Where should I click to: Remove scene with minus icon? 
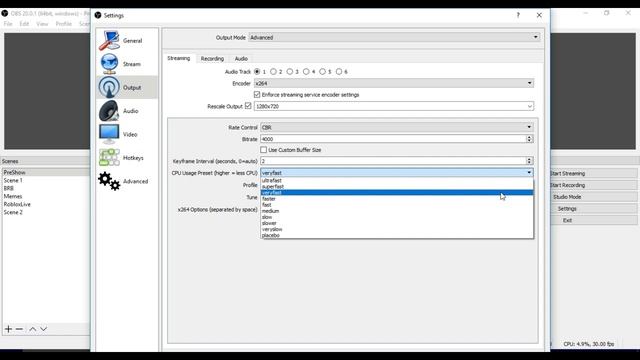pos(19,329)
